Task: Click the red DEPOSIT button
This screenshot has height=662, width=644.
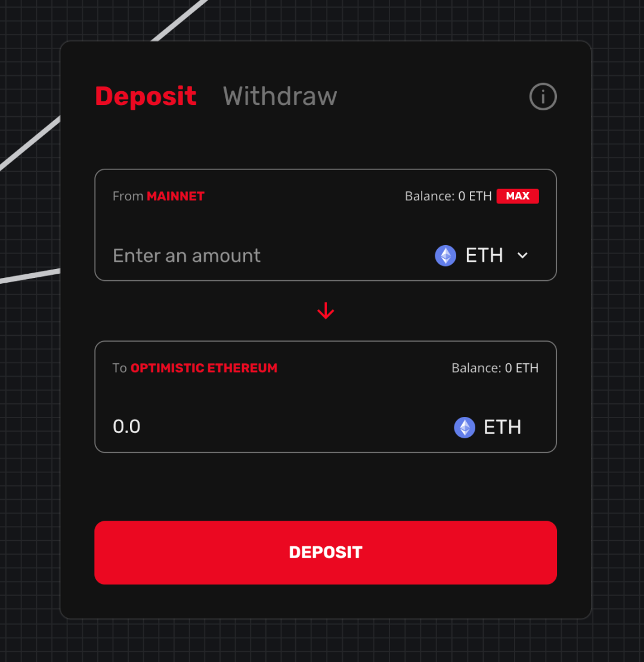Action: [x=326, y=552]
